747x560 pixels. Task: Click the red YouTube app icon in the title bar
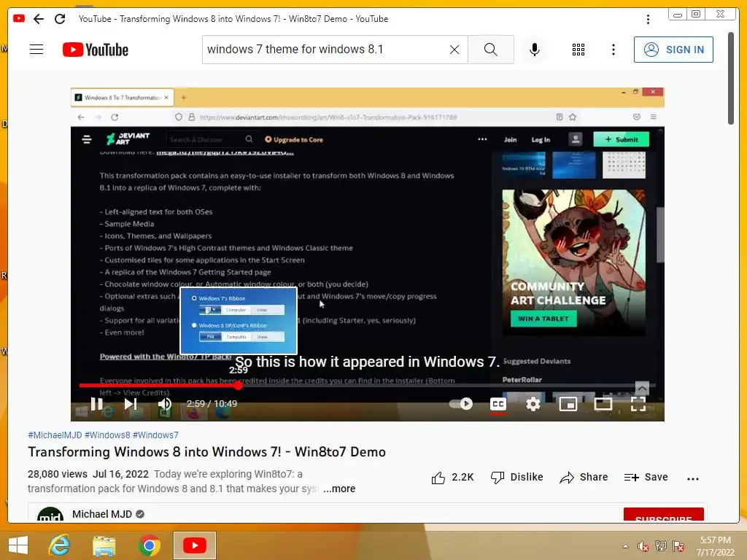pyautogui.click(x=18, y=18)
